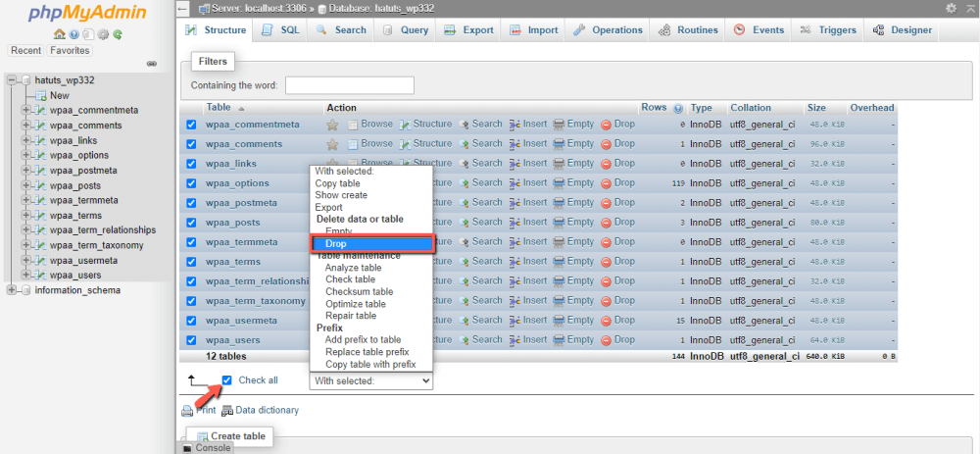
Task: Open the phpMyAdmin documentation help icon
Action: coord(74,34)
